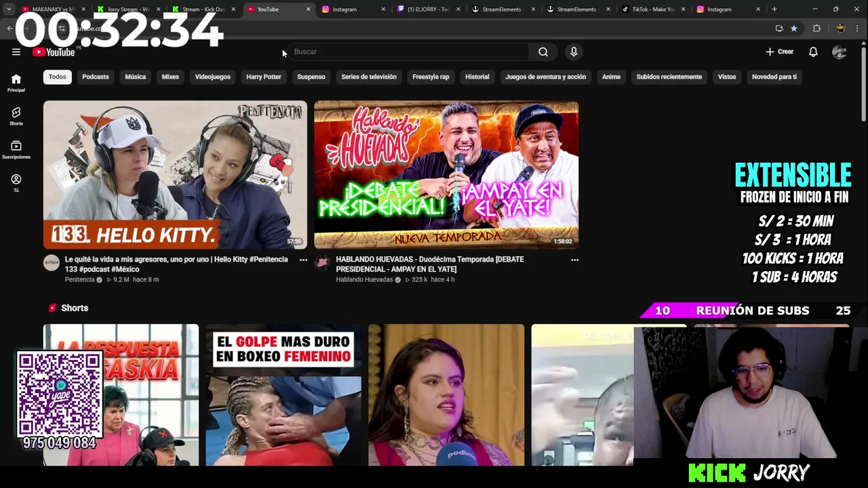Open more options for Hello Kitty video
The height and width of the screenshot is (488, 868).
pyautogui.click(x=303, y=260)
